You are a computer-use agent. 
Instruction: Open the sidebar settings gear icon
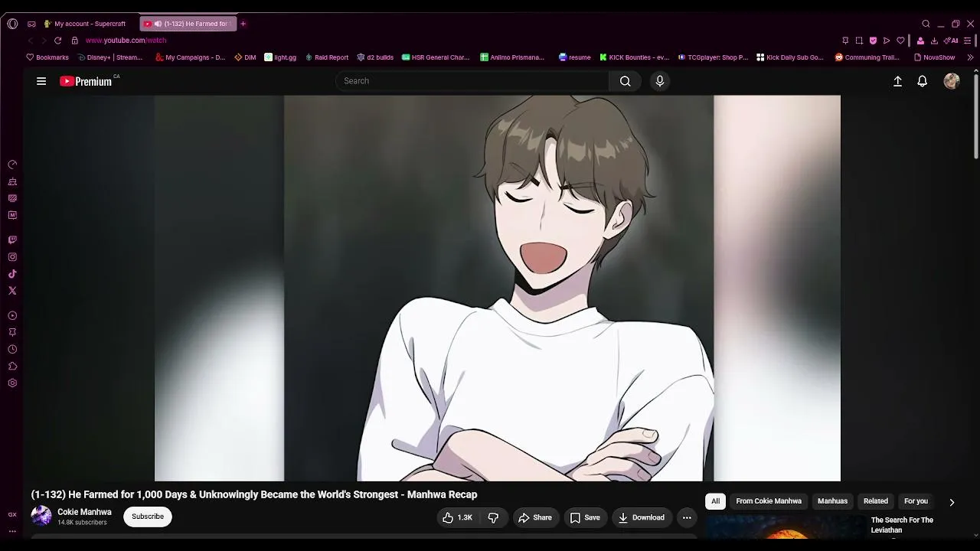(x=12, y=383)
